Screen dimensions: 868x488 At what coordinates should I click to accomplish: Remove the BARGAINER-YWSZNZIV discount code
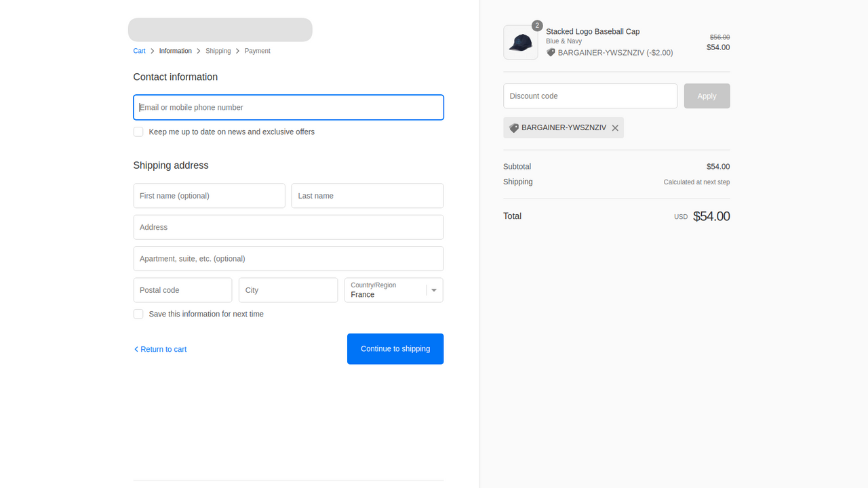coord(615,128)
